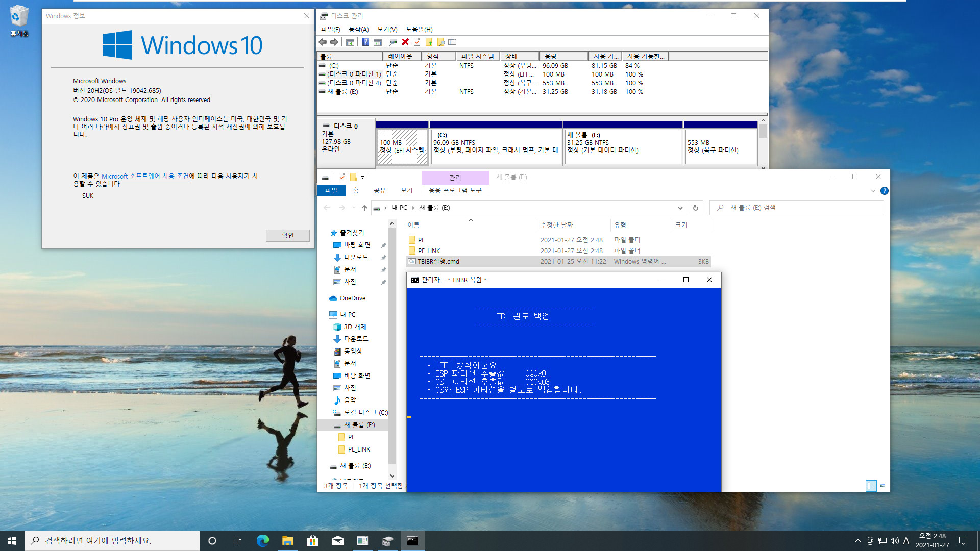
Task: Switch Explorer to details view layout
Action: pyautogui.click(x=871, y=486)
